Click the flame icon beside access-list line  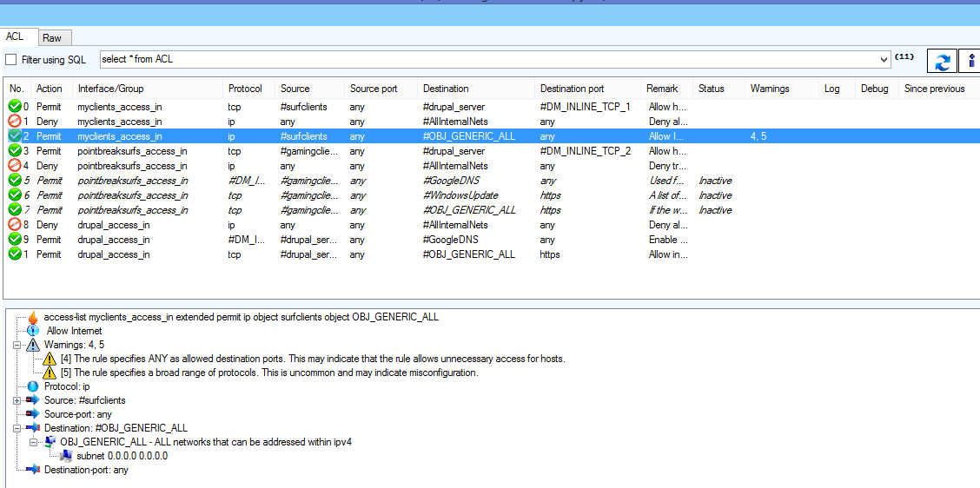[x=33, y=317]
